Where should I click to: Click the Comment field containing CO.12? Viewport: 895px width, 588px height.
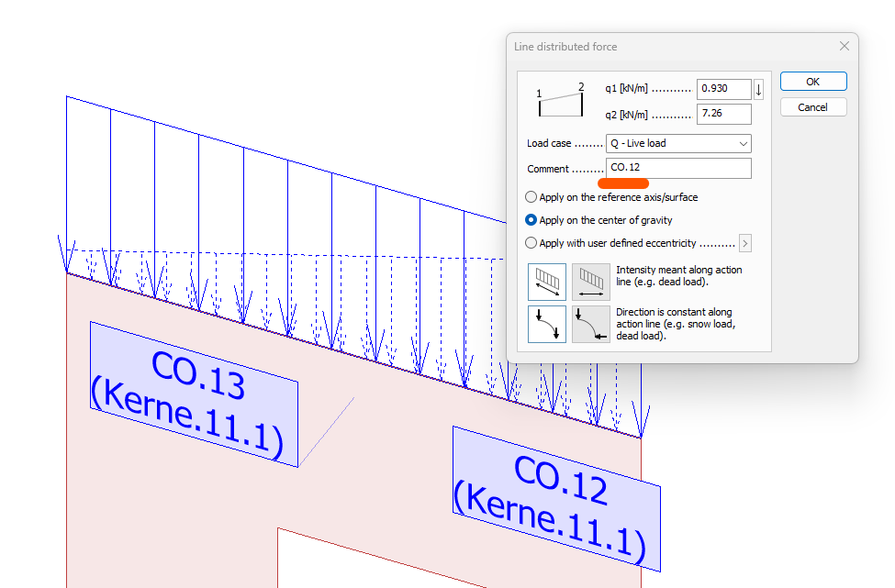(x=678, y=168)
